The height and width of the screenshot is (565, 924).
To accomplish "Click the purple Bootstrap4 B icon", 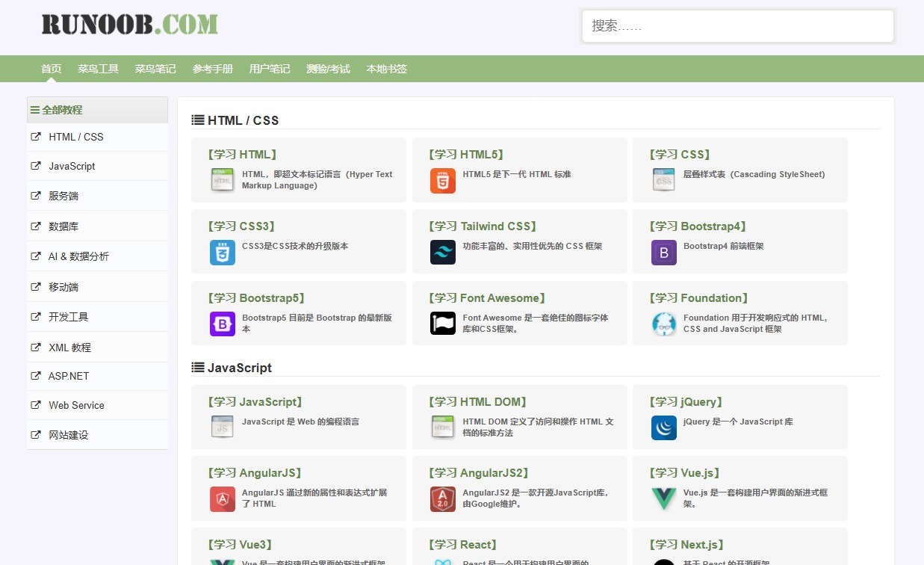I will coord(663,253).
